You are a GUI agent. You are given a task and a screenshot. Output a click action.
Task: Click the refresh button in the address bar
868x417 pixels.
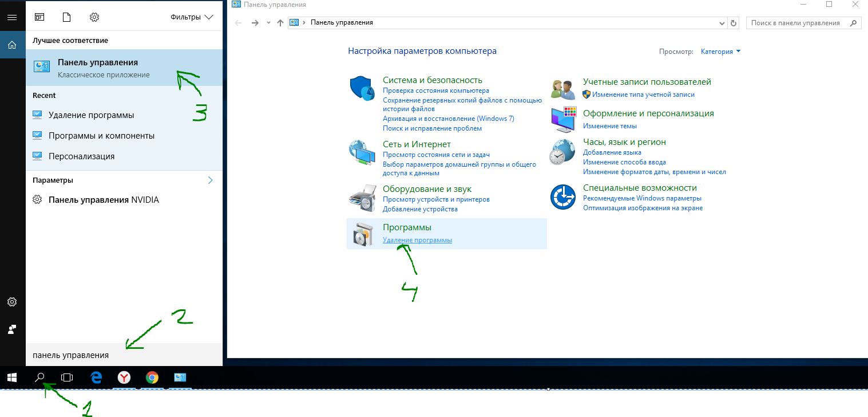coord(734,23)
